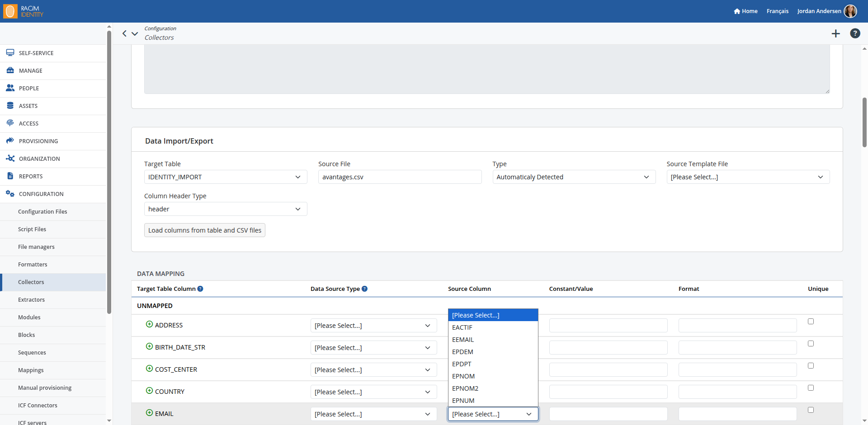Open the Type dropdown Automaticaly Detected
Screen dimensions: 868x425
coord(574,177)
